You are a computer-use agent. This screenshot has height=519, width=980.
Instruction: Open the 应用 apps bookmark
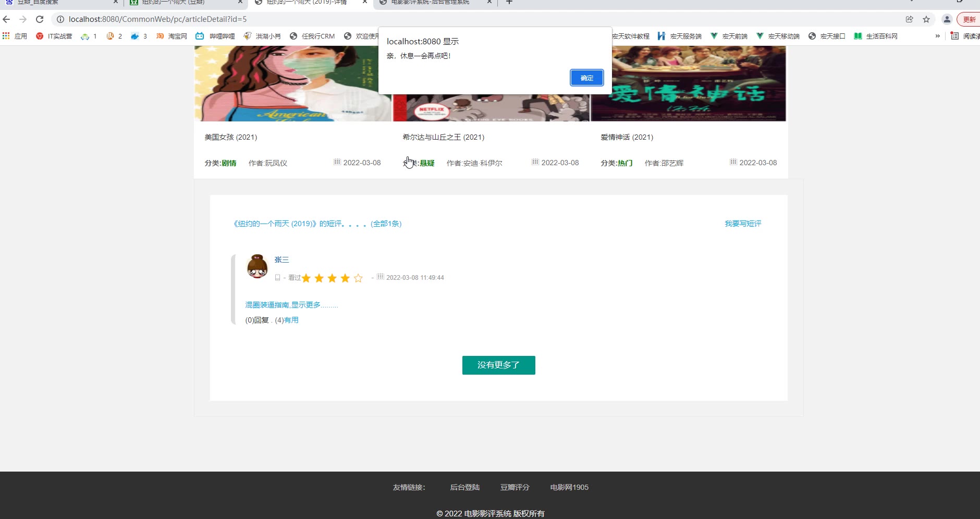tap(15, 36)
